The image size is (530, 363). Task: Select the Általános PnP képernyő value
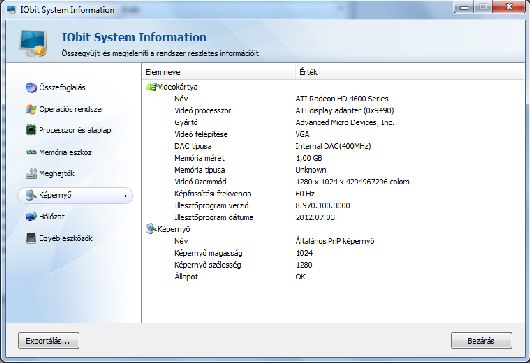pos(335,241)
